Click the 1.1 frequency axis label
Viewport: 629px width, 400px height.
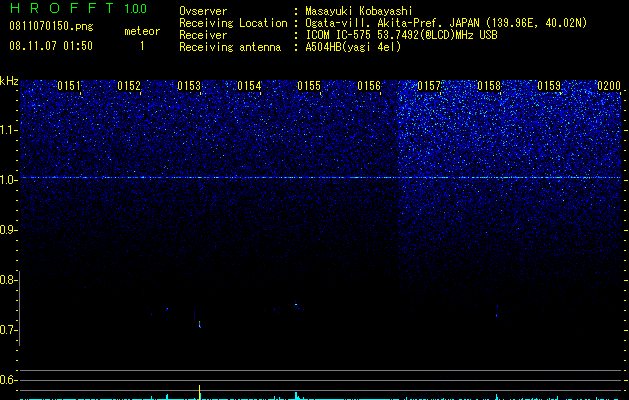click(8, 130)
